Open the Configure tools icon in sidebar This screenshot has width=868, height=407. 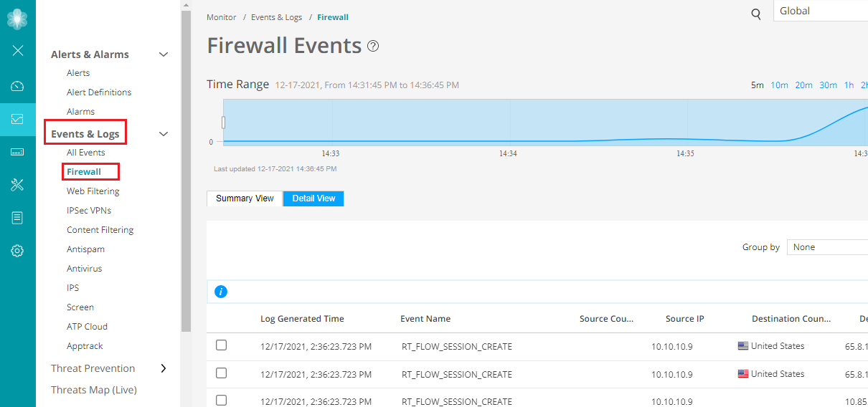coord(18,185)
